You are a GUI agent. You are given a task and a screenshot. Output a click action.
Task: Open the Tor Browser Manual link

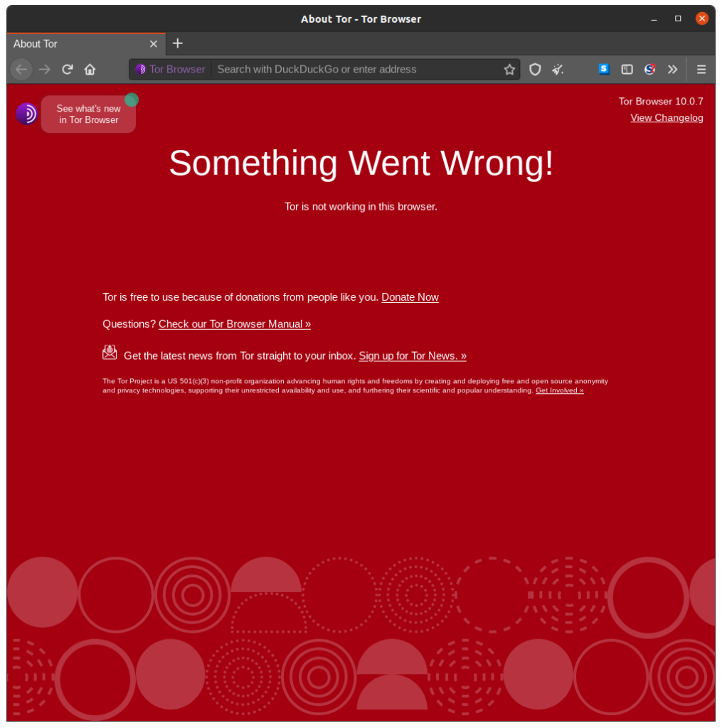pyautogui.click(x=235, y=323)
